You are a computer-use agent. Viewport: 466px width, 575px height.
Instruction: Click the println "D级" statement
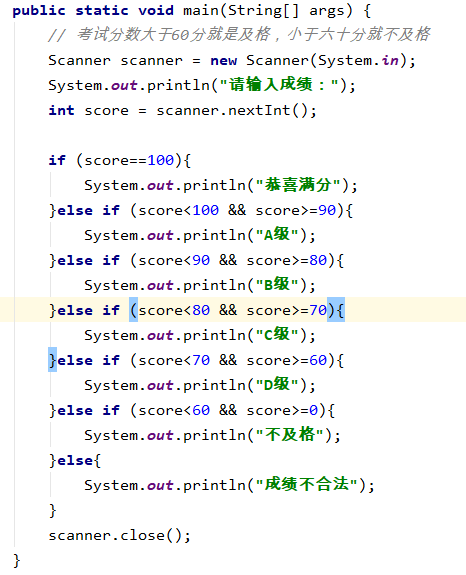pyautogui.click(x=200, y=385)
